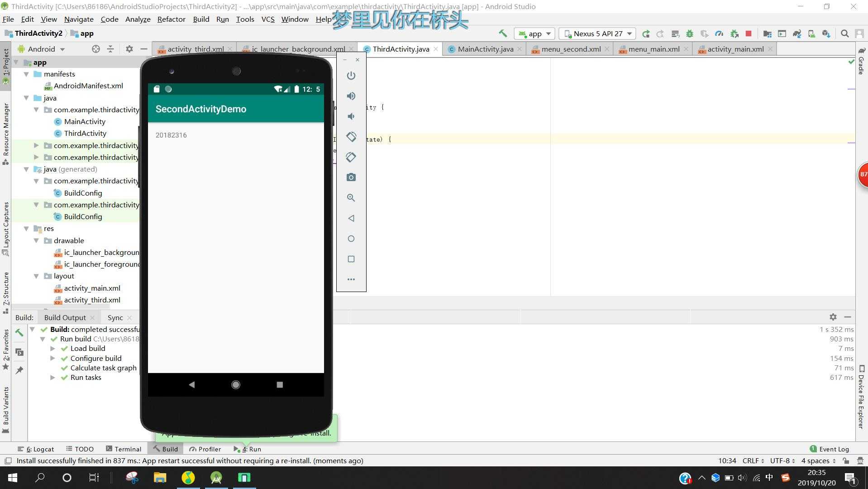
Task: Toggle the Build Variants side tab
Action: click(6, 410)
